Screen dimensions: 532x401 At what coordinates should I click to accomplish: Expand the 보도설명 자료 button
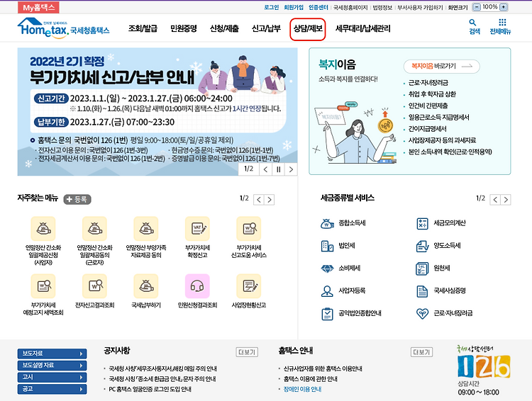tap(52, 366)
